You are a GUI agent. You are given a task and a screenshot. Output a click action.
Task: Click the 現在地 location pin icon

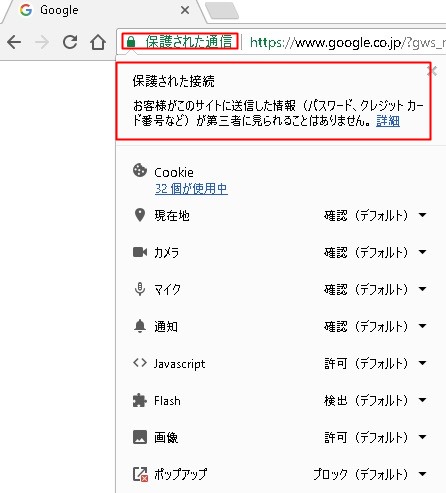(x=140, y=215)
